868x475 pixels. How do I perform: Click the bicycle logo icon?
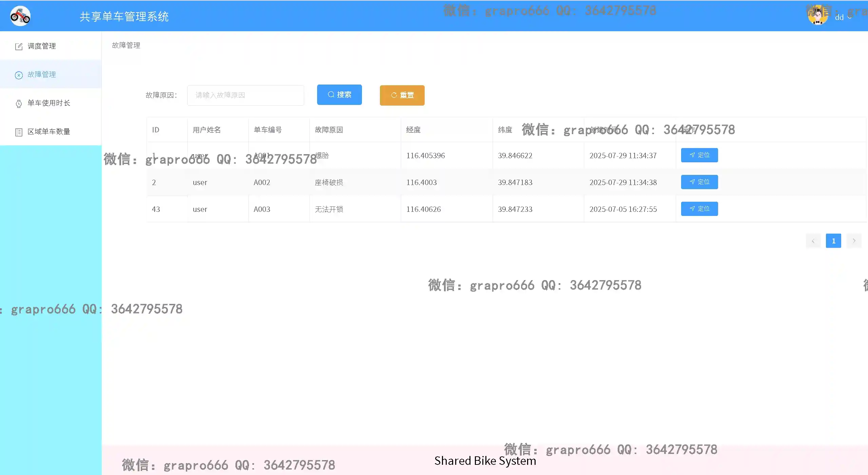(x=20, y=16)
